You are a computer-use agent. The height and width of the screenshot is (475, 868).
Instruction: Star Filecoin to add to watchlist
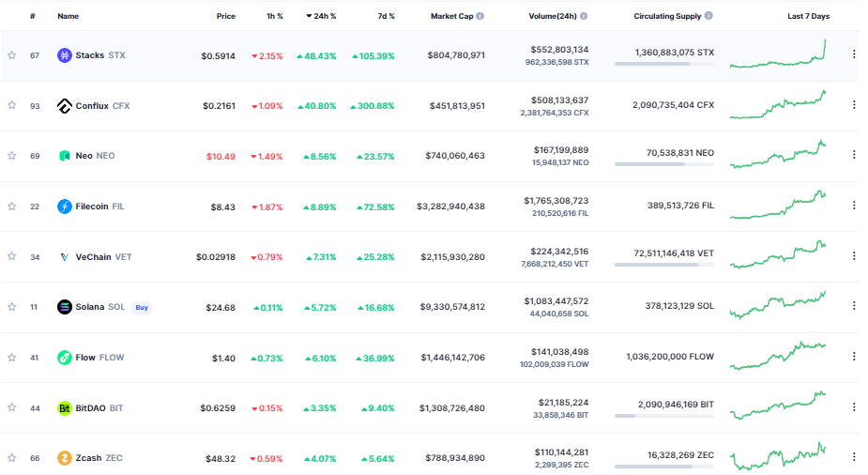(x=11, y=206)
